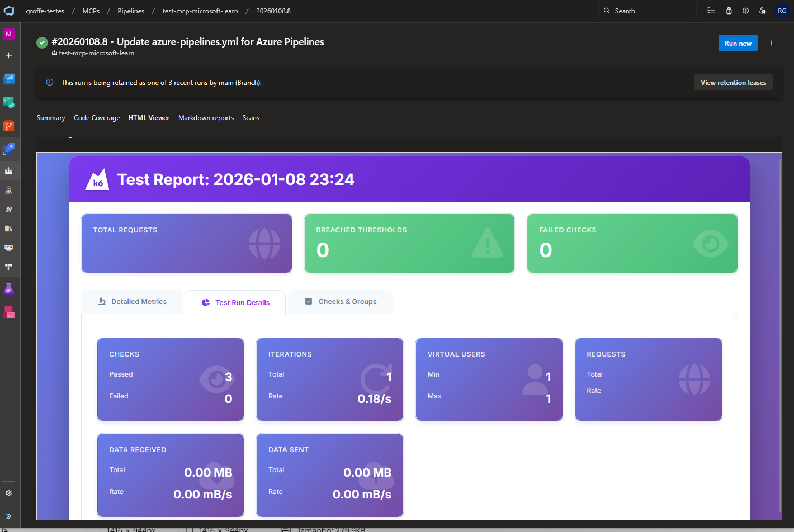The width and height of the screenshot is (794, 532).
Task: Click the plus add-new icon in sidebar
Action: pos(8,55)
